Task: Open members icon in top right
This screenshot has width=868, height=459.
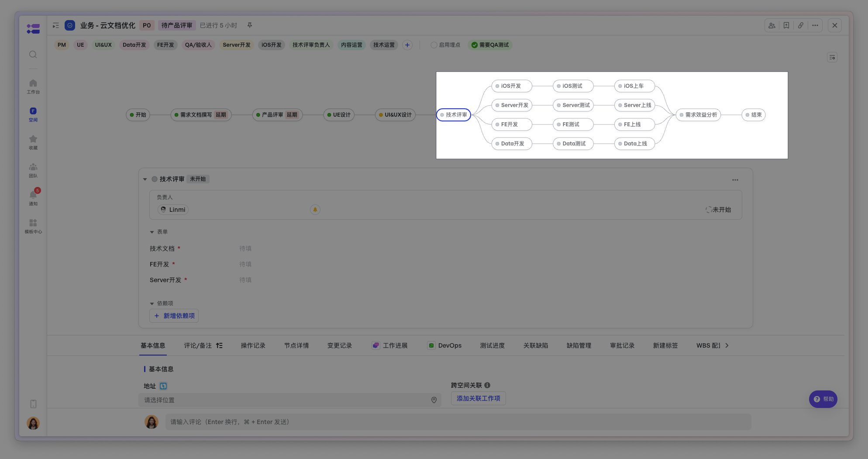Action: click(x=772, y=25)
